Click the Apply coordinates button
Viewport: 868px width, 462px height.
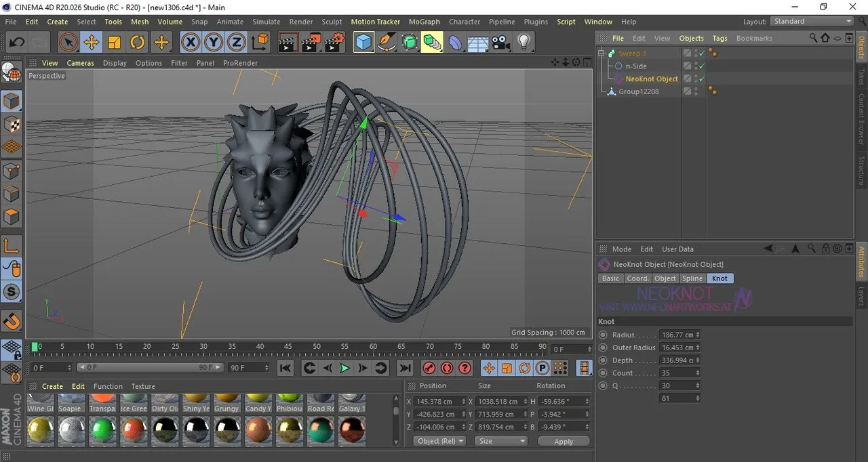point(564,441)
